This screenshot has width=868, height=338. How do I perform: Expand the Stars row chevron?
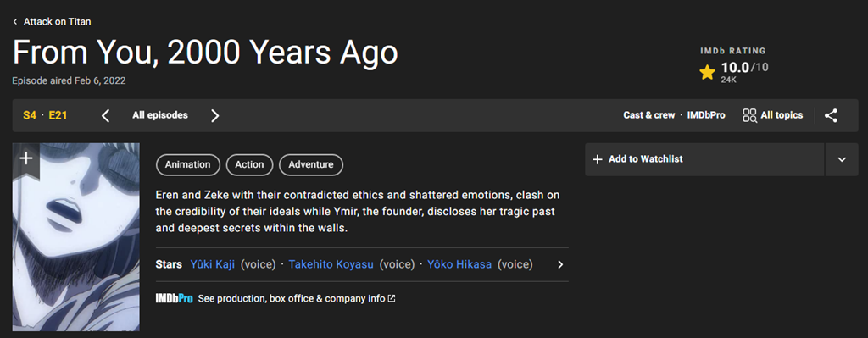click(560, 264)
